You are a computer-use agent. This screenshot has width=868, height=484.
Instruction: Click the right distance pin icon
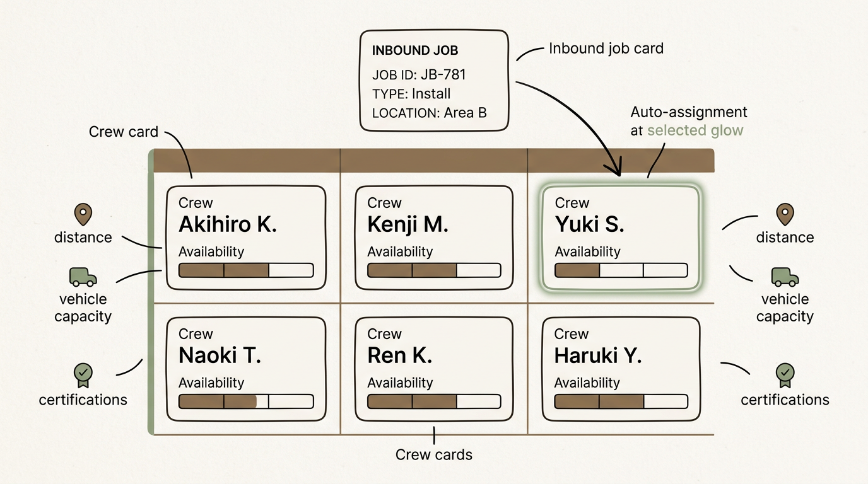(784, 215)
